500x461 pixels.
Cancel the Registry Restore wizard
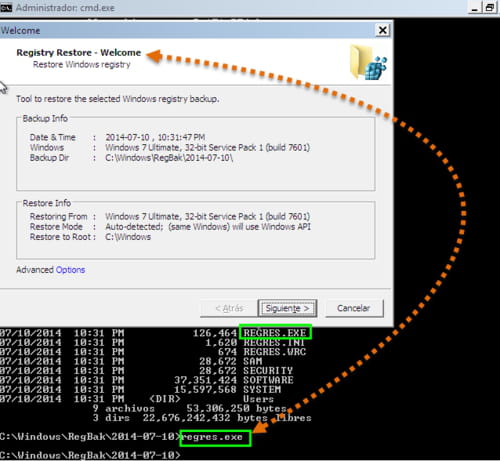click(354, 308)
